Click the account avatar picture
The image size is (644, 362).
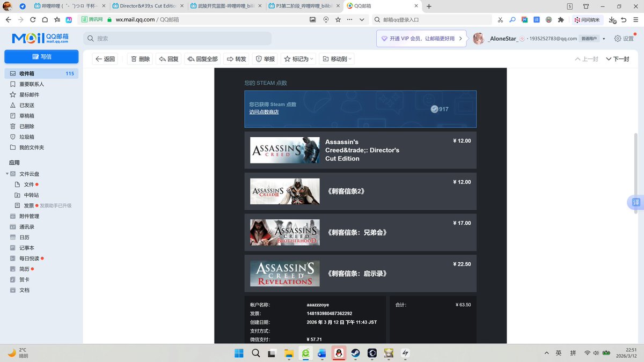click(478, 39)
